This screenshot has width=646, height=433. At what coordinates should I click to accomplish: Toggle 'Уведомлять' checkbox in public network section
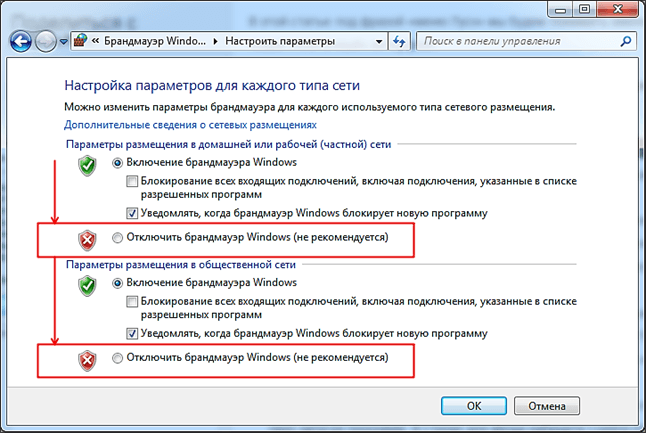click(133, 333)
